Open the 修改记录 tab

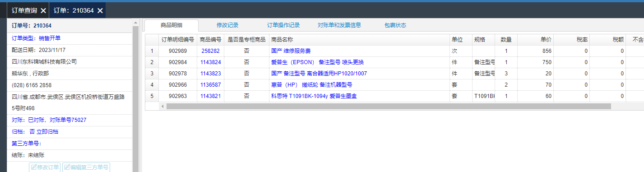[x=227, y=25]
